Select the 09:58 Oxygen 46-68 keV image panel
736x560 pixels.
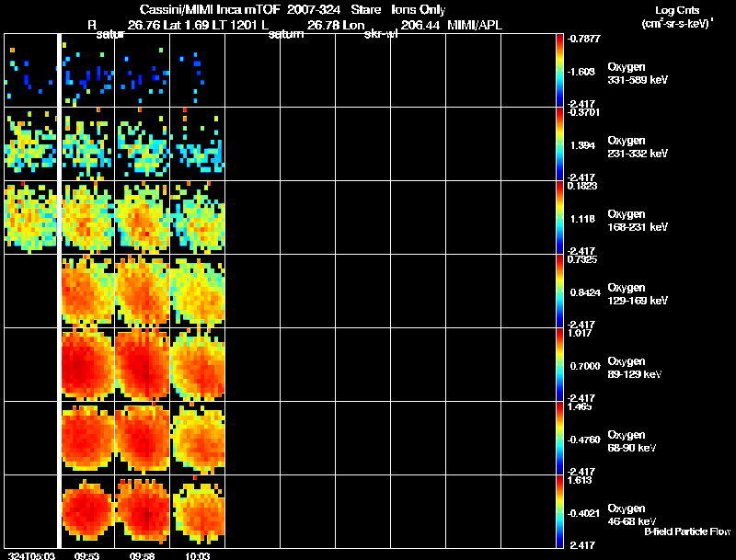(143, 511)
